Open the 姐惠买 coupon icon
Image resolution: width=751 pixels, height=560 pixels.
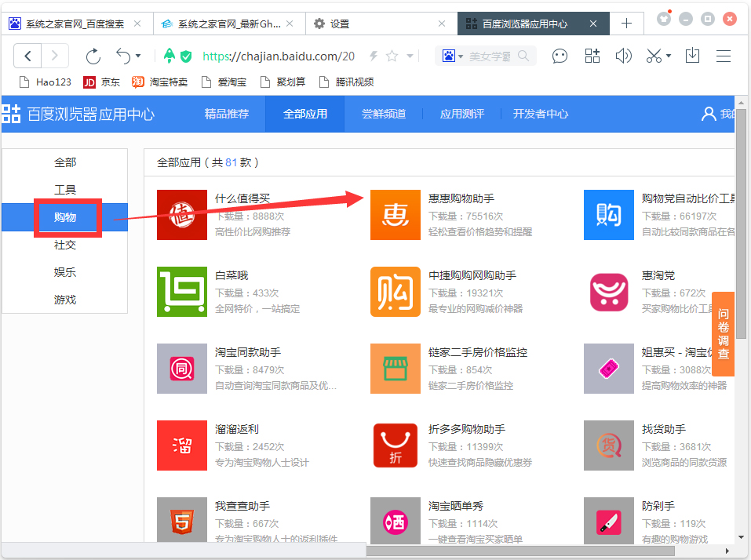(x=609, y=369)
